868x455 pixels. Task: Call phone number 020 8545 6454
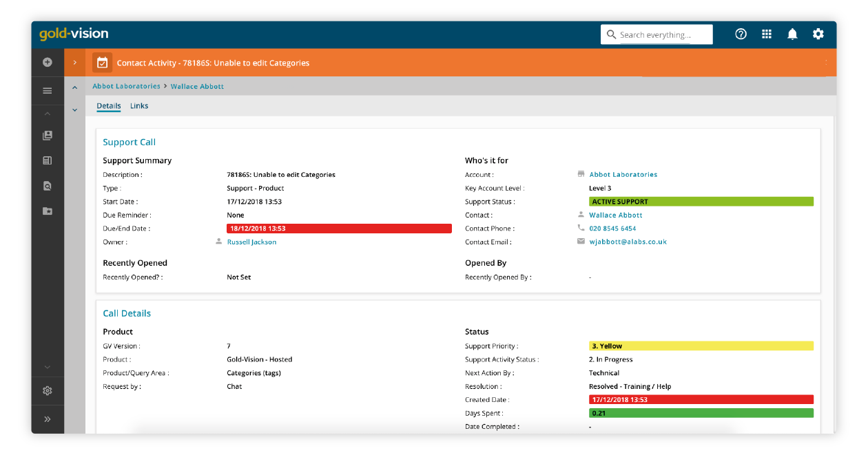(x=612, y=229)
